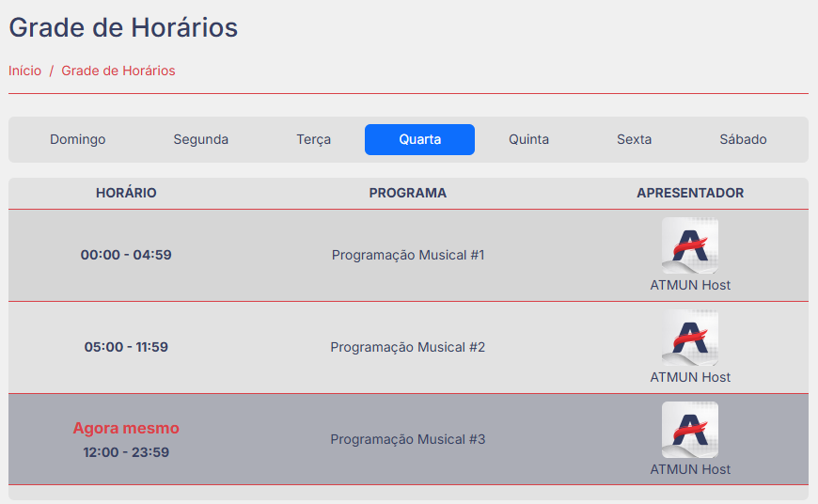Click ATMUN Host logo for Programação Musical #3
The width and height of the screenshot is (818, 504).
(690, 430)
